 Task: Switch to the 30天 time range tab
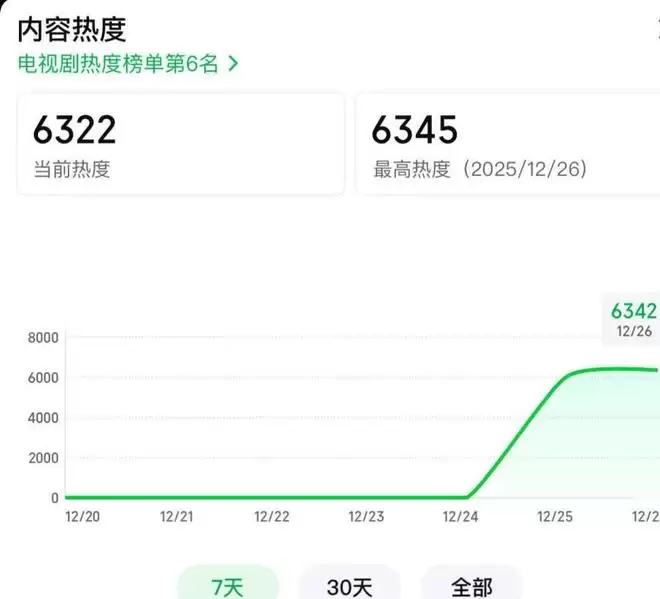coord(349,584)
